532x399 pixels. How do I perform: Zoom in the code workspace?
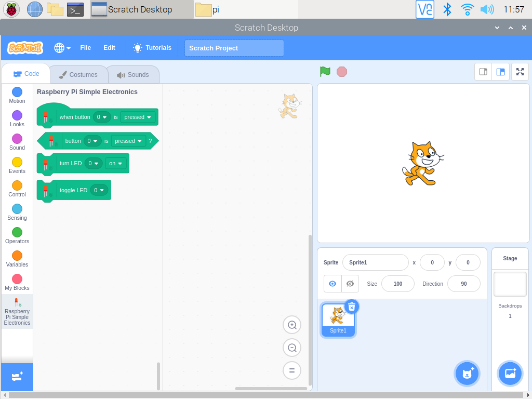292,325
